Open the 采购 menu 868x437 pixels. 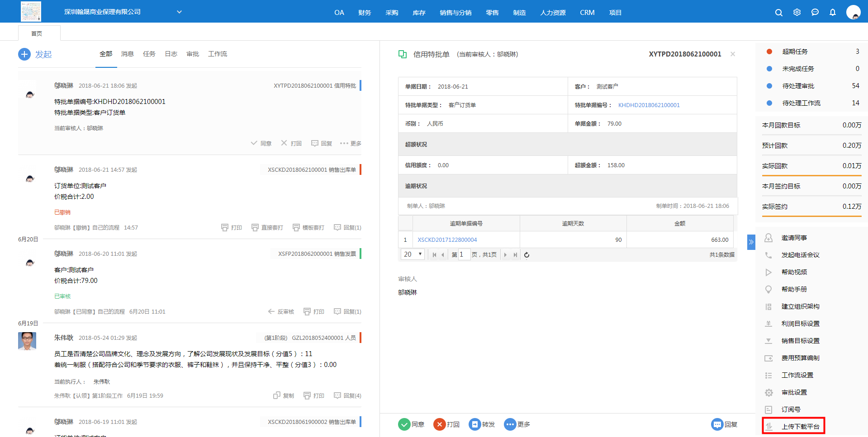pyautogui.click(x=392, y=13)
